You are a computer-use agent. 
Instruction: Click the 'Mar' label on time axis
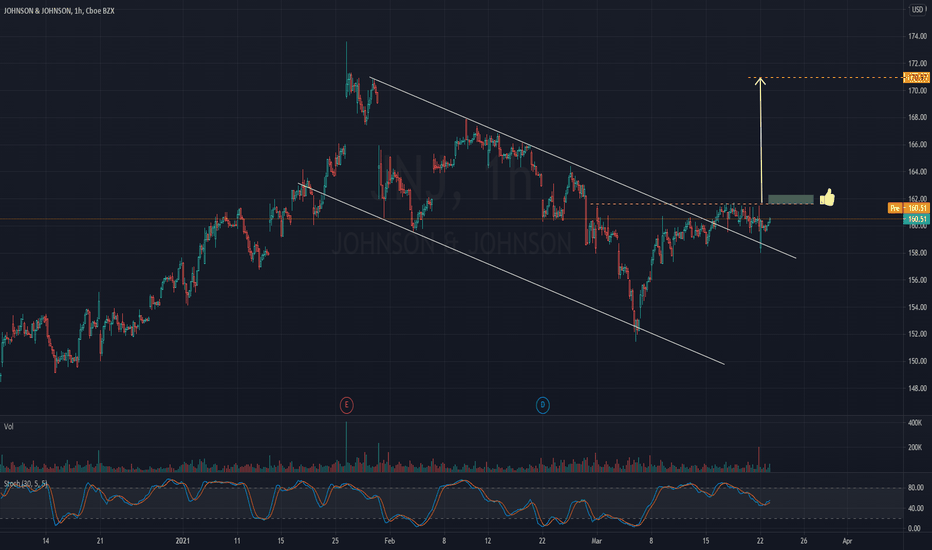(x=596, y=540)
